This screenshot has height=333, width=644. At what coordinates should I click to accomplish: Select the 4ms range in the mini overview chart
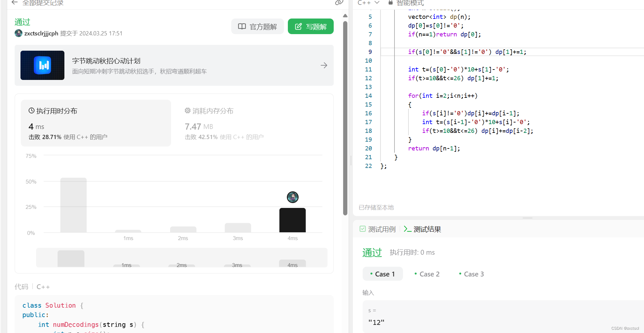coord(292,263)
